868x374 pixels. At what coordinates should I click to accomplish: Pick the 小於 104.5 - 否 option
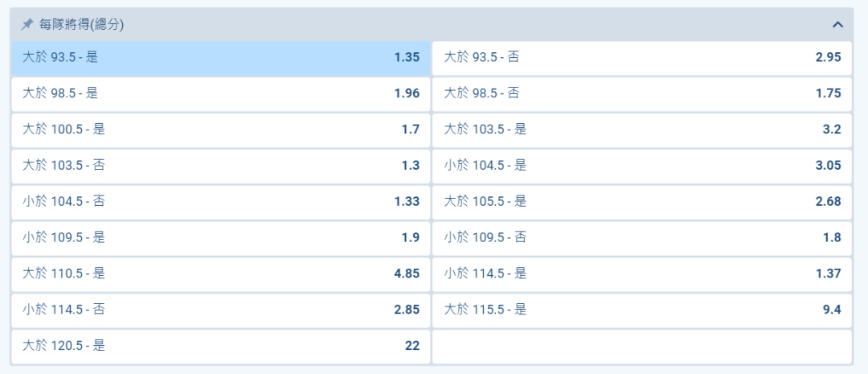pos(220,202)
